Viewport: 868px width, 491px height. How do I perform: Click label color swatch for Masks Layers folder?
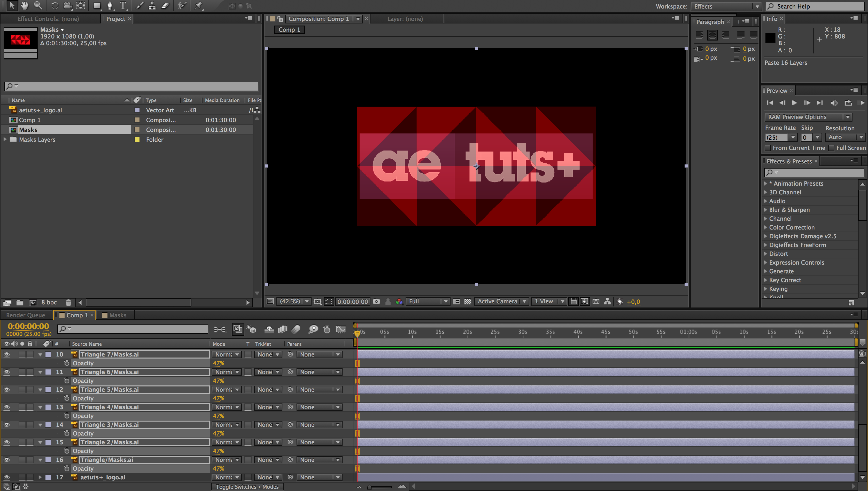point(137,139)
